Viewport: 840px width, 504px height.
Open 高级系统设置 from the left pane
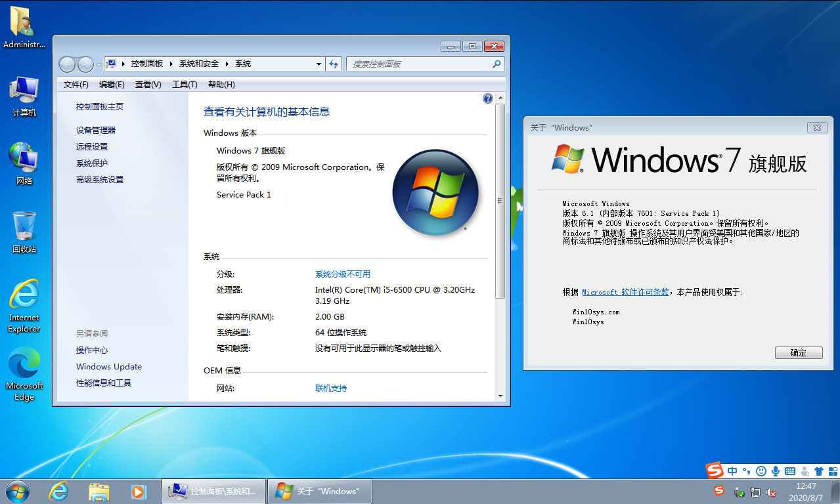coord(100,180)
